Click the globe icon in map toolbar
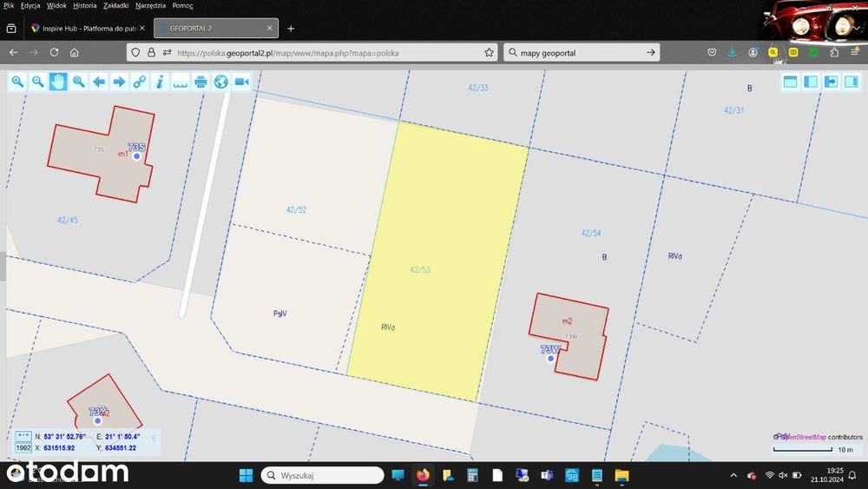868x489 pixels. [x=220, y=82]
